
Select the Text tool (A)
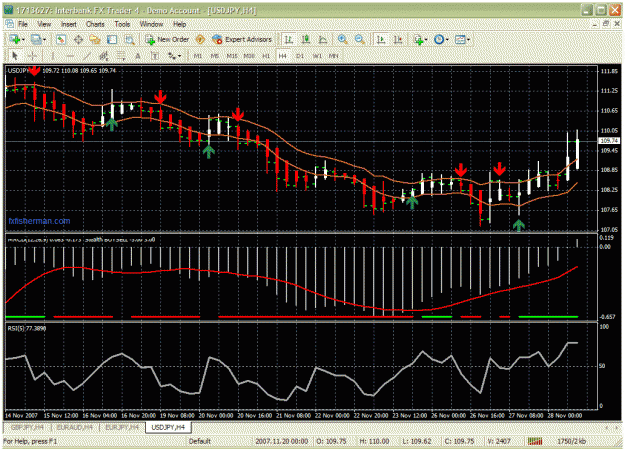(138, 56)
